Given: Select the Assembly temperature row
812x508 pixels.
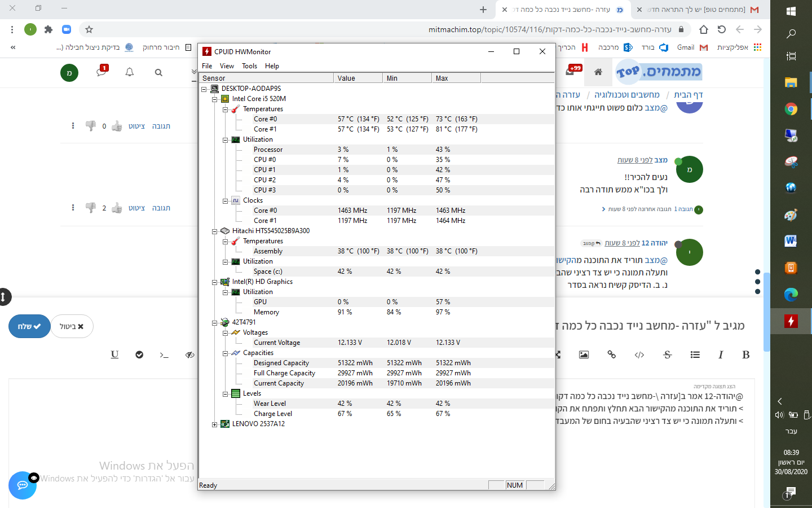Looking at the screenshot, I should [x=377, y=251].
